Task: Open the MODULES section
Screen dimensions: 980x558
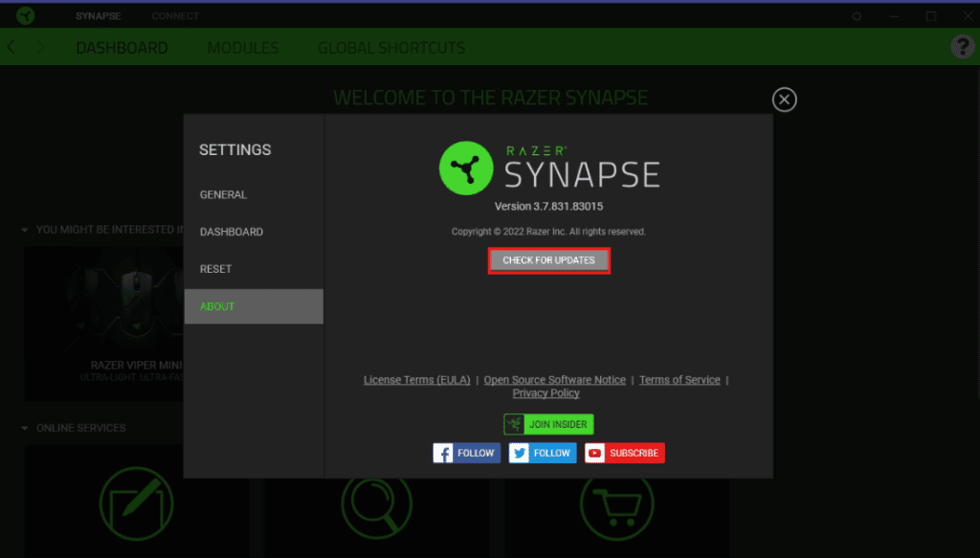Action: tap(242, 47)
